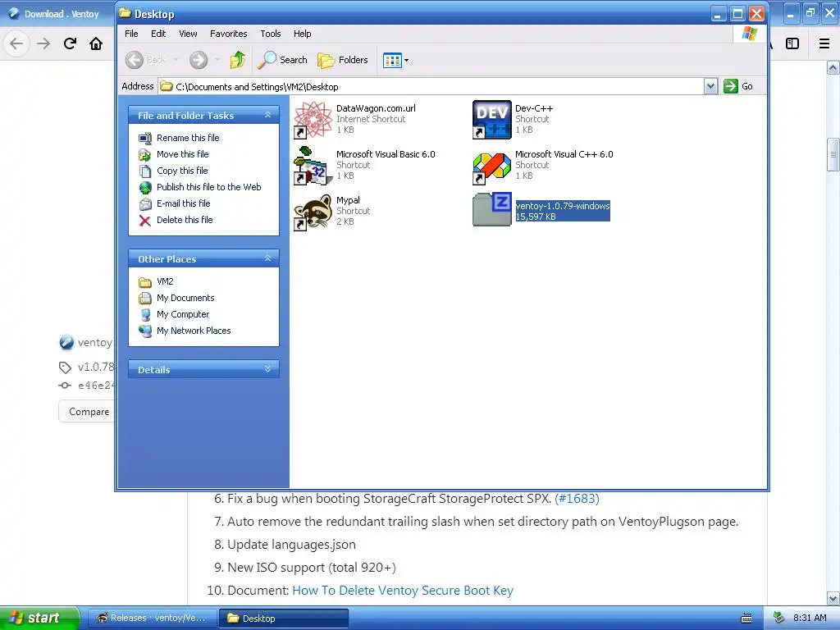
Task: Click the browser Forward arrow
Action: tap(43, 43)
